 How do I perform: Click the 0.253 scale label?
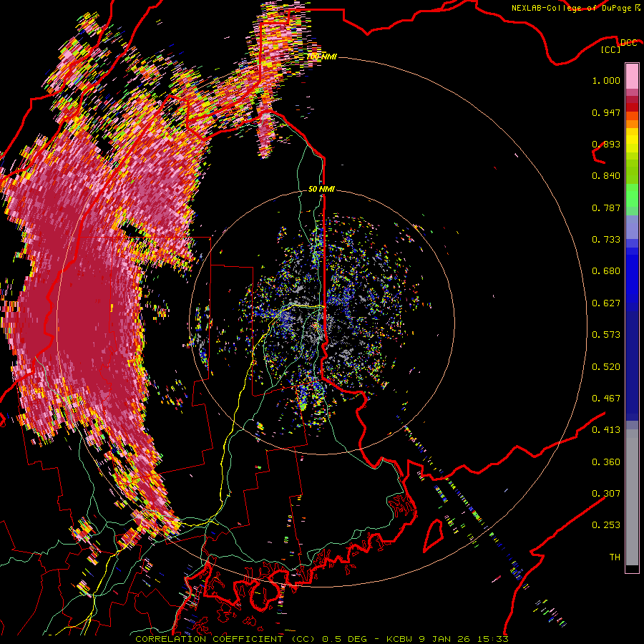(x=606, y=525)
